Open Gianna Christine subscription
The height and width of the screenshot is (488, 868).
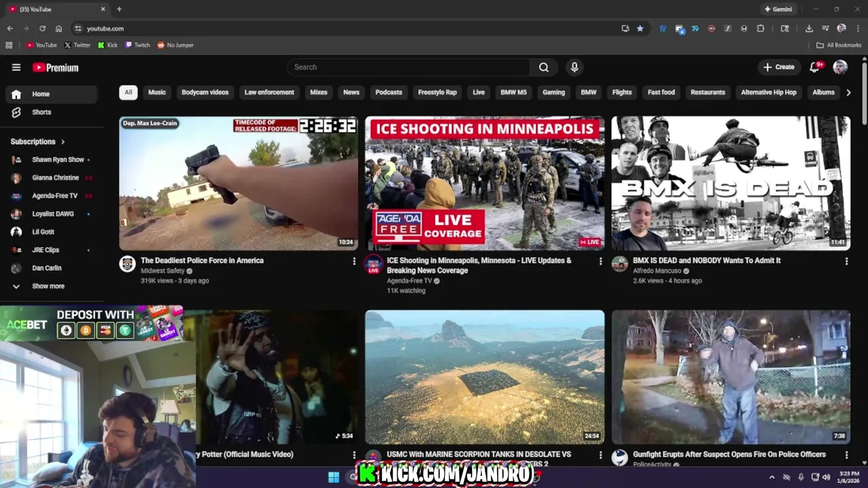click(x=52, y=178)
